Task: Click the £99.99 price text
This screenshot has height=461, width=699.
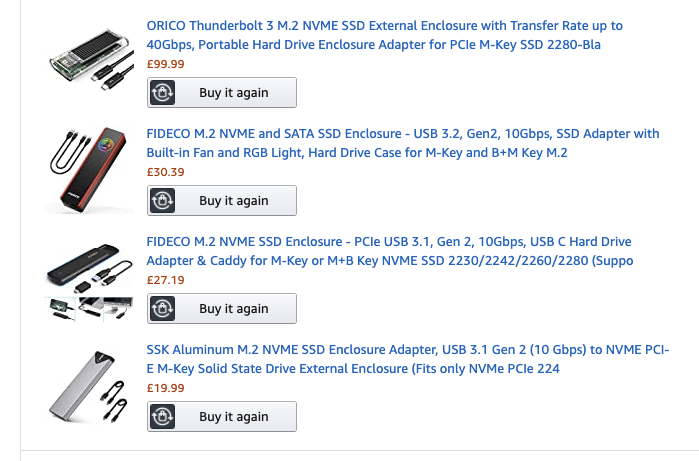Action: [165, 64]
